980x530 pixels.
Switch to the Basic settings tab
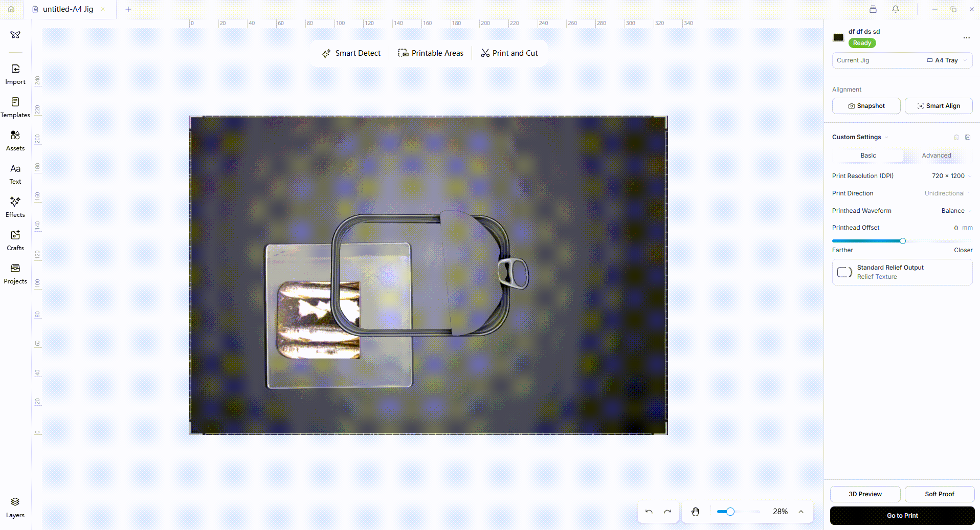tap(868, 156)
